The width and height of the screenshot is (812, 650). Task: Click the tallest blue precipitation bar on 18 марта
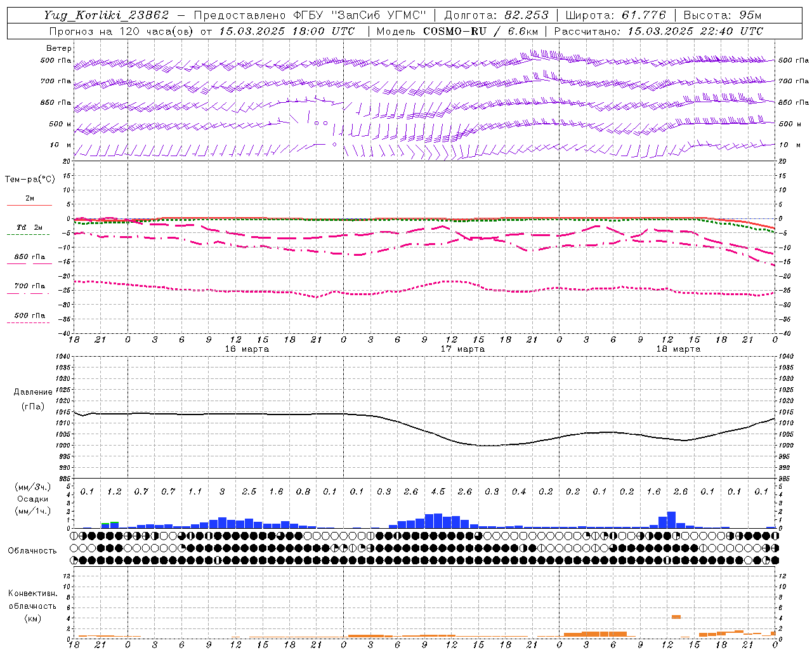tap(672, 520)
